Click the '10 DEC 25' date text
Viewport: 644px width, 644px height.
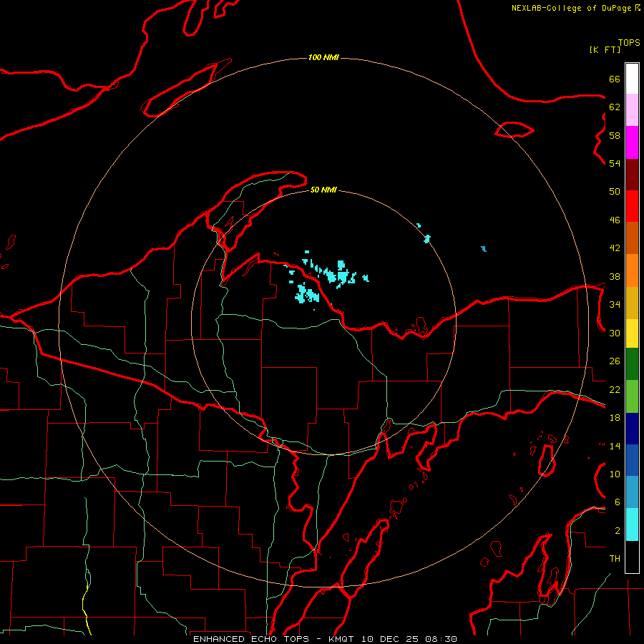pos(390,639)
